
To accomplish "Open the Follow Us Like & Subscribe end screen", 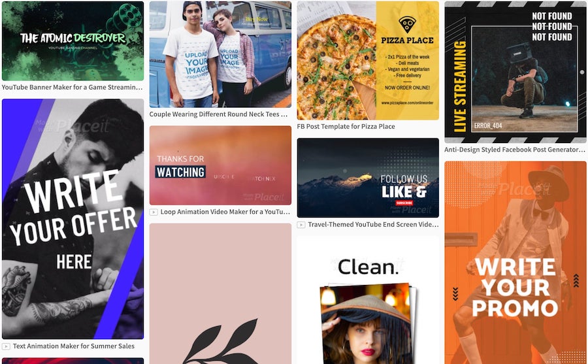I will click(368, 178).
